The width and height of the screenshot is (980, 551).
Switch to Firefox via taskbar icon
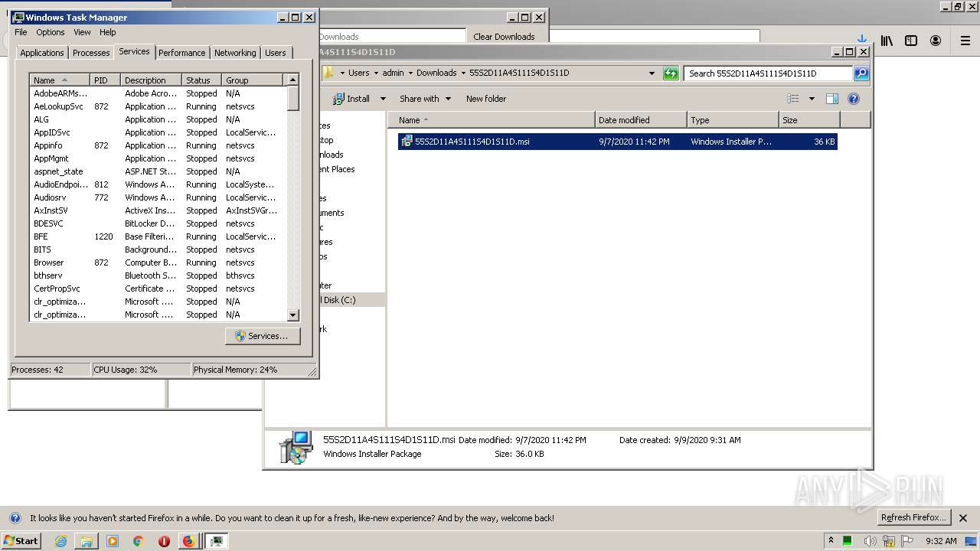click(x=188, y=541)
